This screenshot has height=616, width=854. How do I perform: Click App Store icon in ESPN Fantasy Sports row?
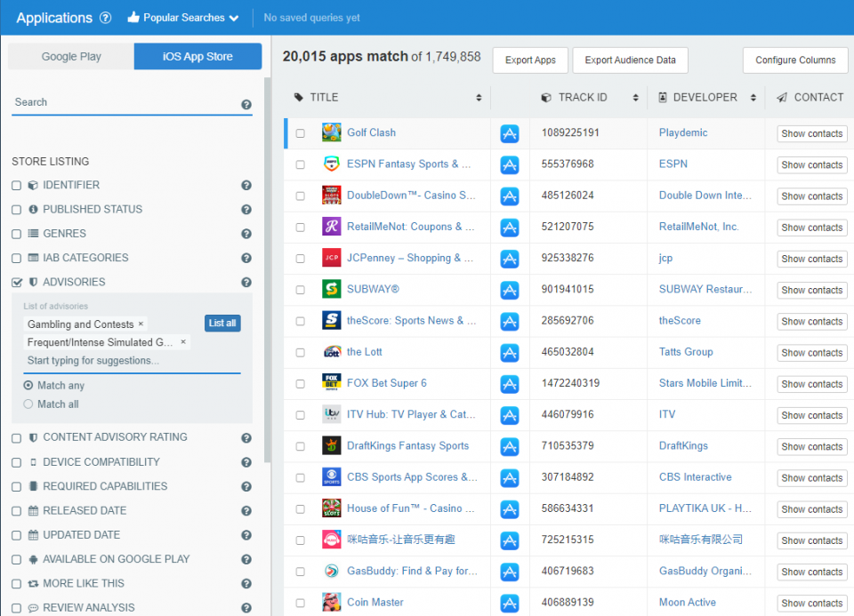[x=509, y=164]
